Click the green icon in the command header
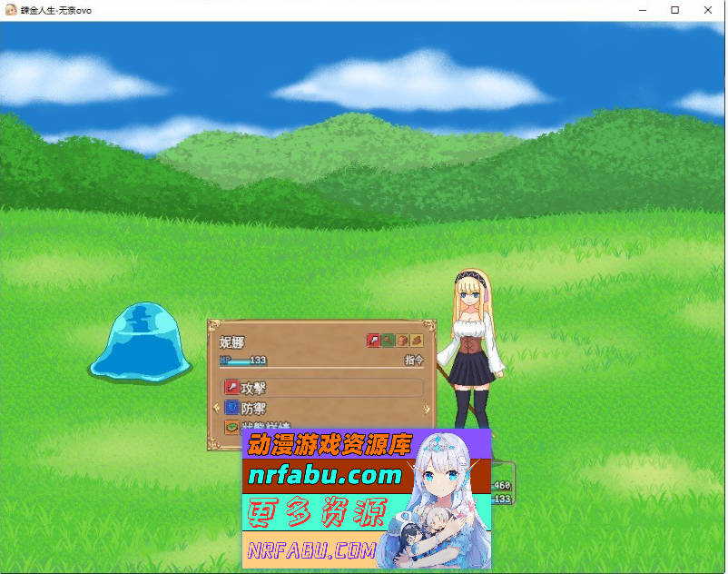Viewport: 728px width, 574px height. pos(388,341)
